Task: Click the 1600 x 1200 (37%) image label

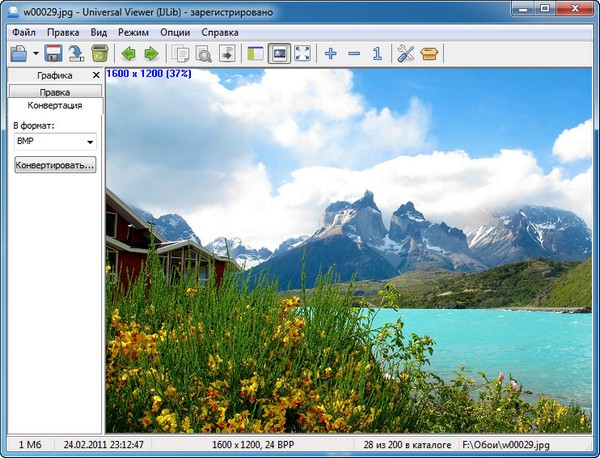Action: (149, 73)
